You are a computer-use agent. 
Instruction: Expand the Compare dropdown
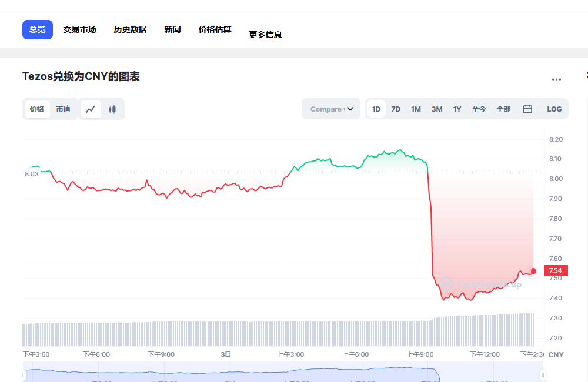[331, 109]
